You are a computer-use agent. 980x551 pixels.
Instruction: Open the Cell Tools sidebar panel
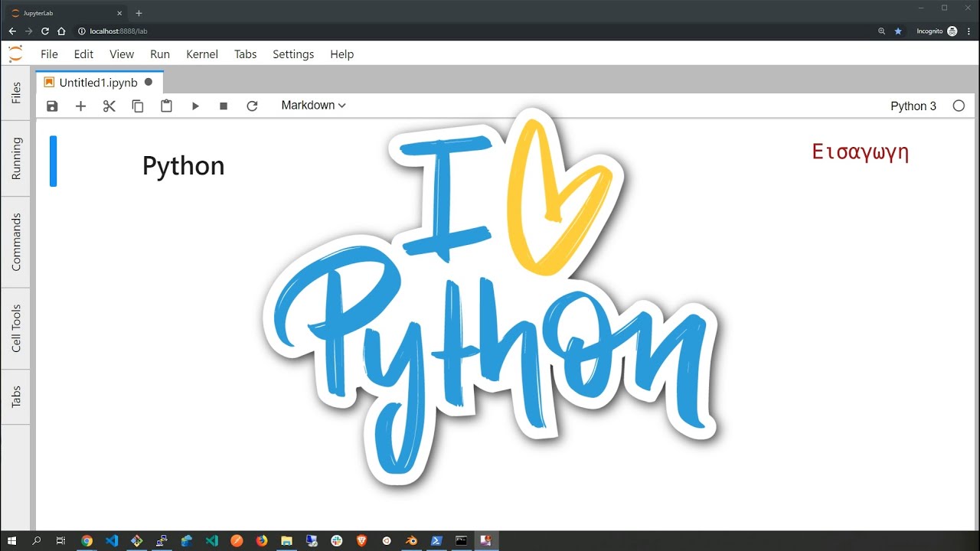(16, 328)
